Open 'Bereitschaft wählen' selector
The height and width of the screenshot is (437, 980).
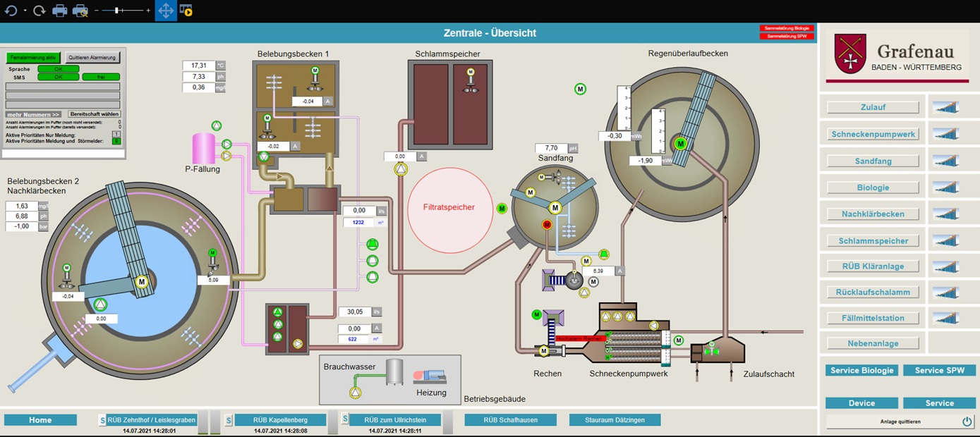95,114
